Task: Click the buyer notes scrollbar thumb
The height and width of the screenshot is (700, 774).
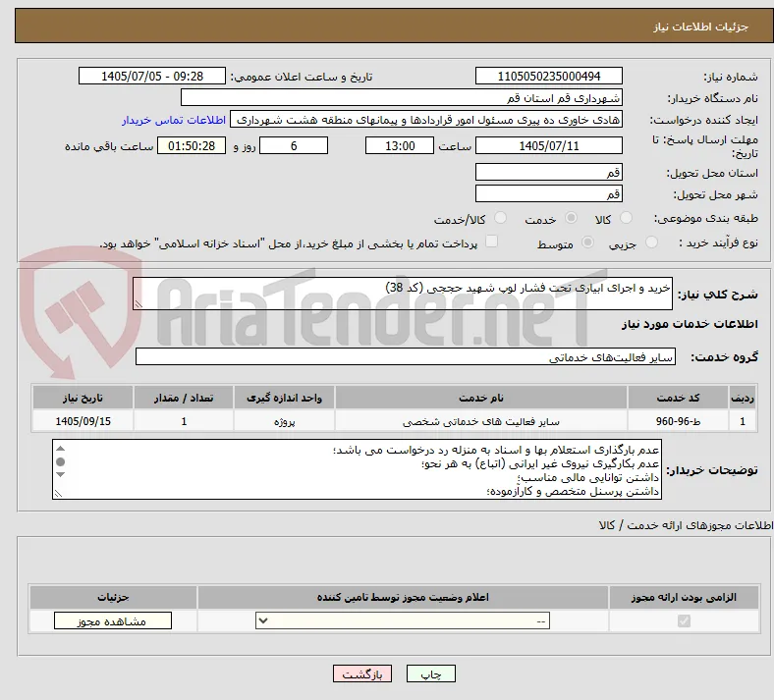Action: click(60, 461)
